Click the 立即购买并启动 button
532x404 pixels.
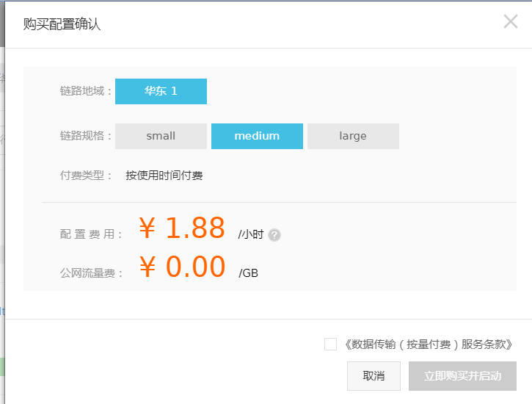(462, 376)
